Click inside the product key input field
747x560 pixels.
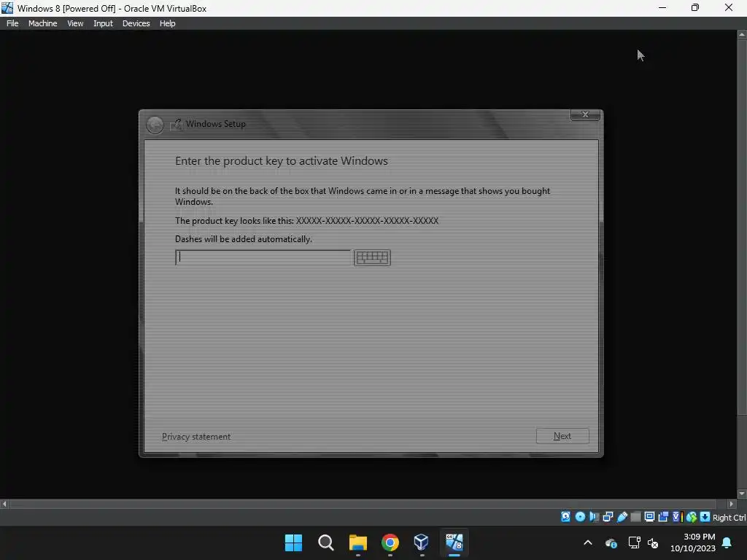coord(263,257)
